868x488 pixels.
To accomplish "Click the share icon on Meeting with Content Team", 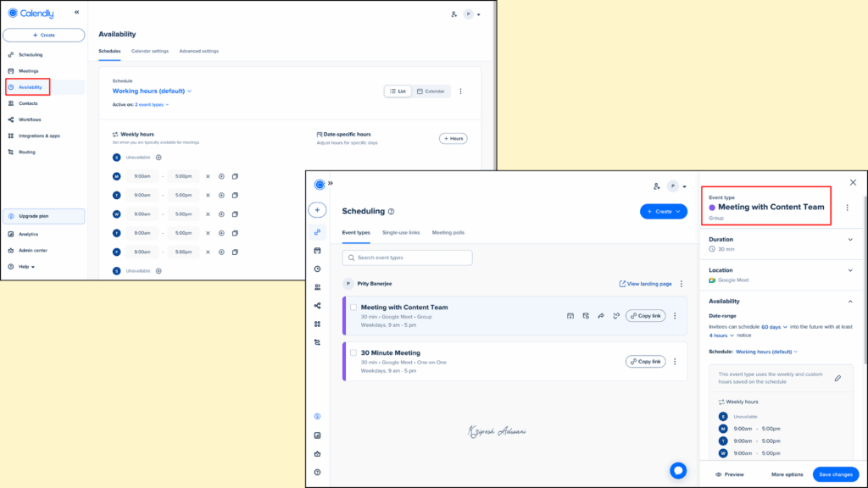I will point(600,314).
